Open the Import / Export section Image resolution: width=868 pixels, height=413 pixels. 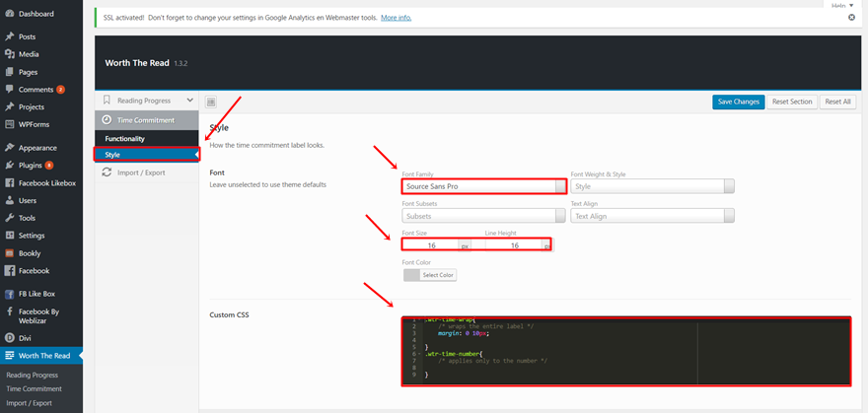pos(140,172)
